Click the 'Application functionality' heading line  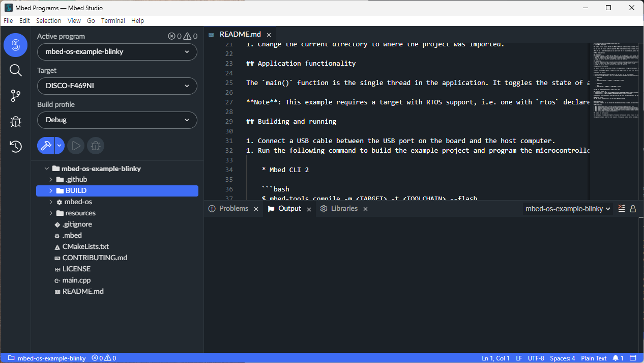pyautogui.click(x=301, y=64)
